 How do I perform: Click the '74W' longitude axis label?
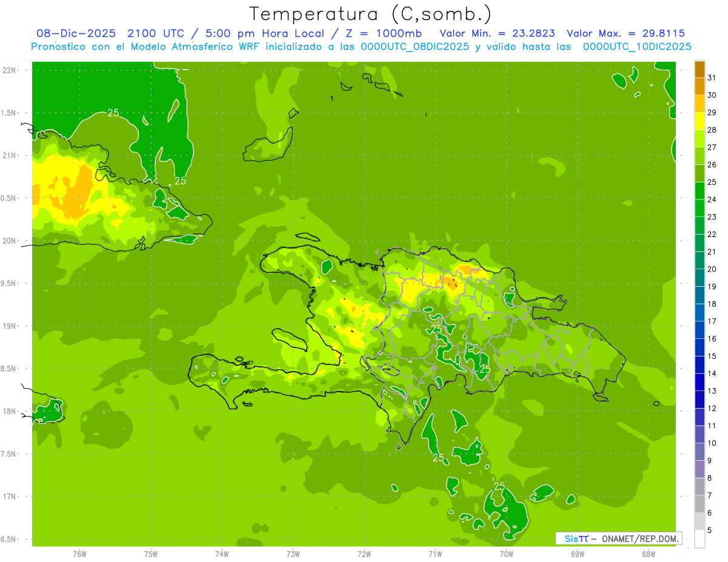(221, 554)
